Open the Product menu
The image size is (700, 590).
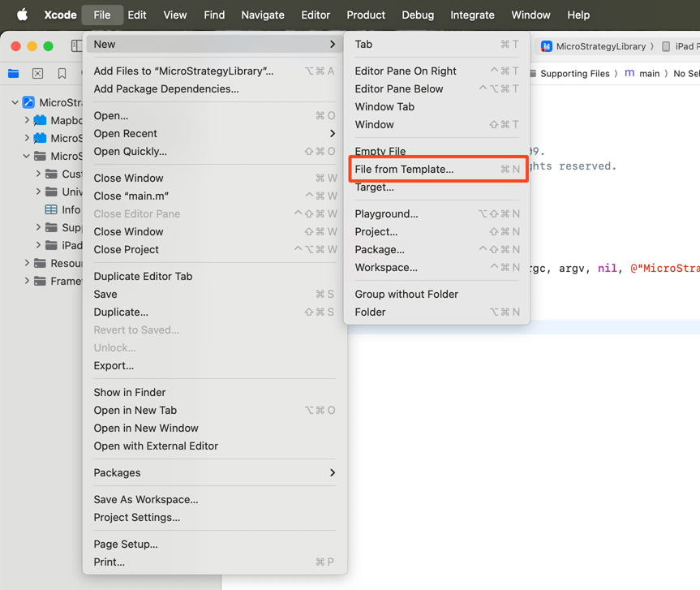[x=366, y=15]
